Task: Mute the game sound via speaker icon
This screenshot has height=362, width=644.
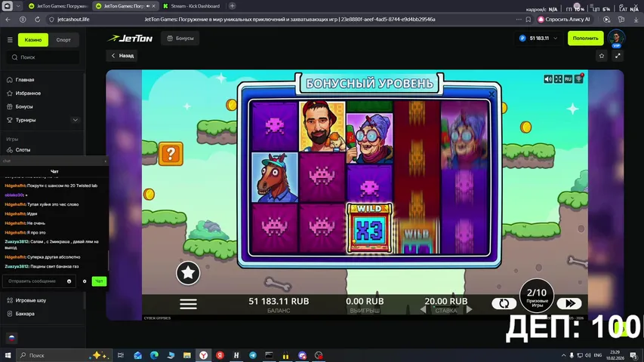Action: [549, 78]
